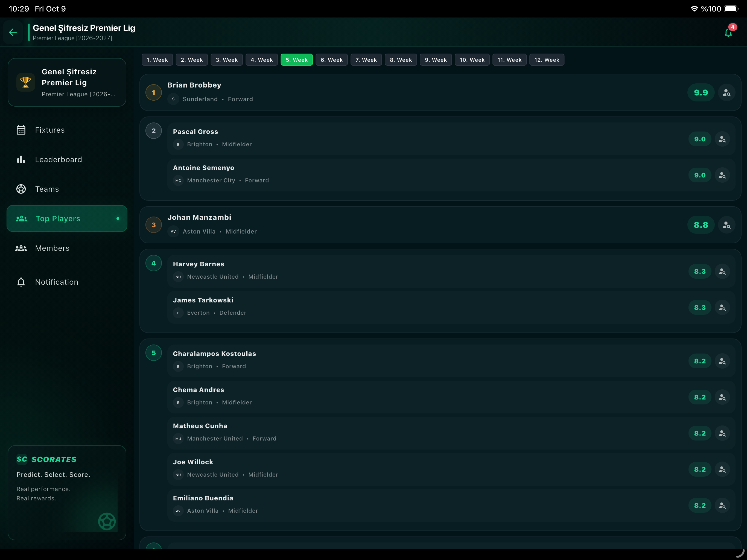Switch to the 11. Week tab
The height and width of the screenshot is (560, 747).
click(x=509, y=60)
